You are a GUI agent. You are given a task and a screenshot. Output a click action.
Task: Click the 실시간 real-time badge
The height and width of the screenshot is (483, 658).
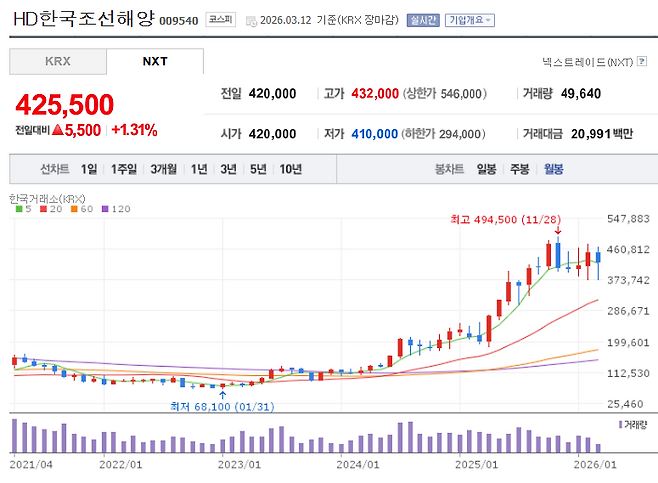pos(422,19)
